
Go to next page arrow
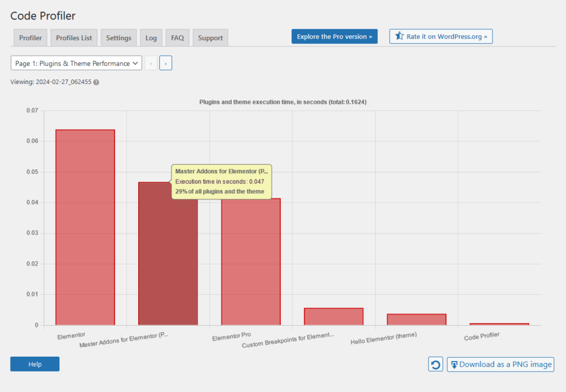pos(166,63)
